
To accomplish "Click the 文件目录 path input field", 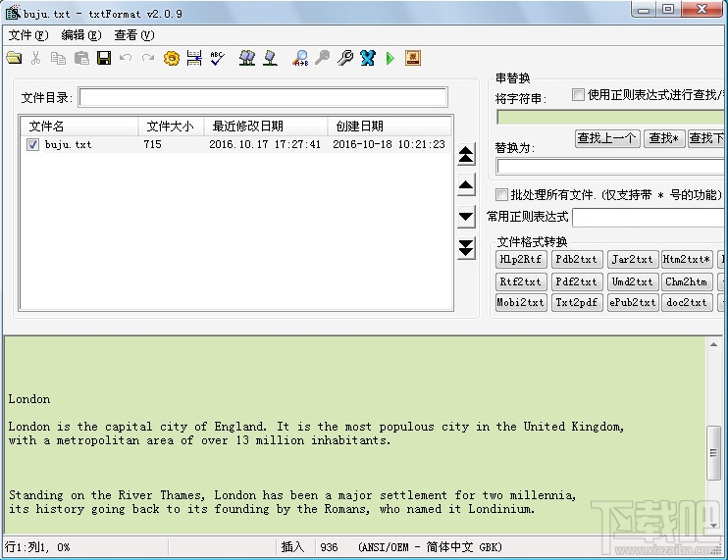I will [263, 97].
